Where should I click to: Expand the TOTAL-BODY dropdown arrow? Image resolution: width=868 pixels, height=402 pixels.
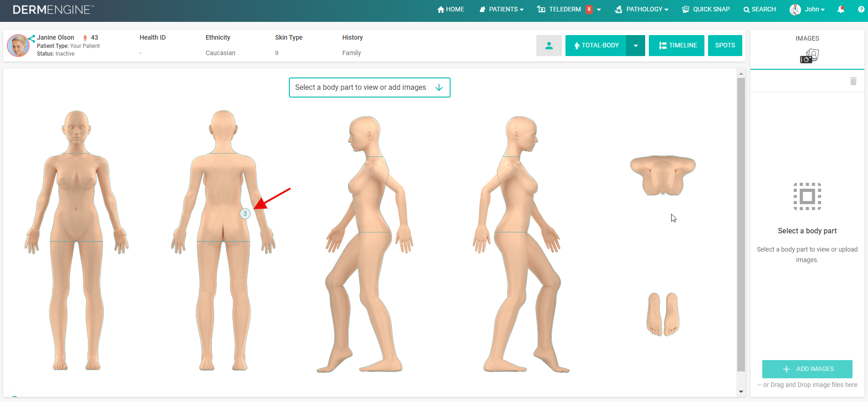point(636,46)
